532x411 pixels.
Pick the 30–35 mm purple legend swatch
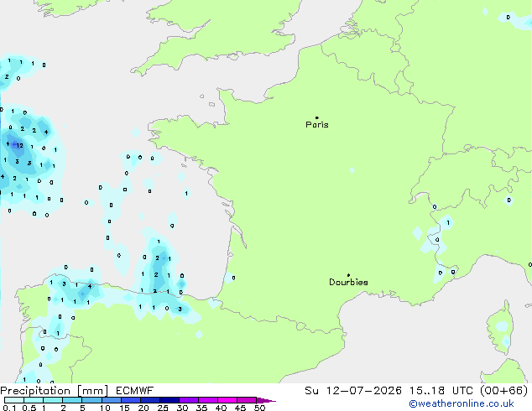[189, 400]
